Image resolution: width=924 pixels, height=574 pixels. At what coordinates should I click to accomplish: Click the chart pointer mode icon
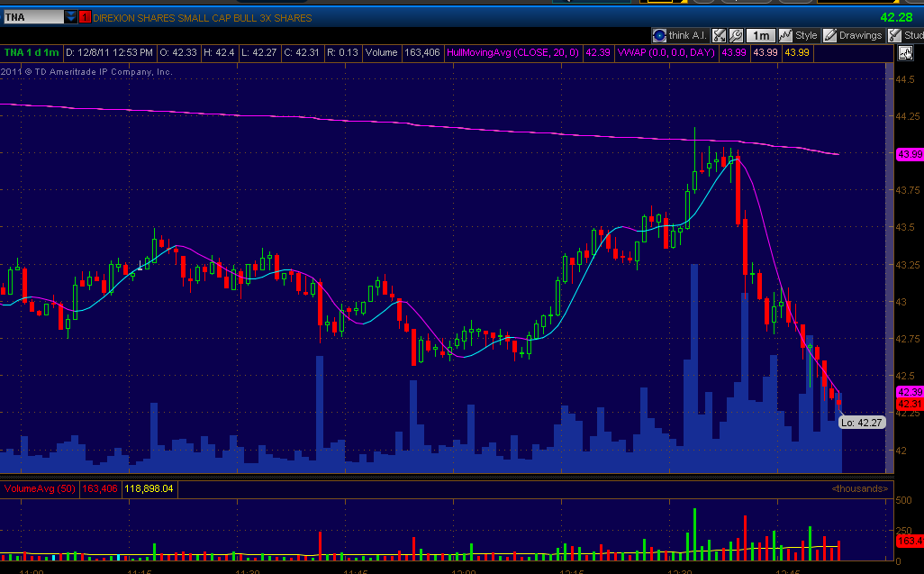pyautogui.click(x=905, y=54)
